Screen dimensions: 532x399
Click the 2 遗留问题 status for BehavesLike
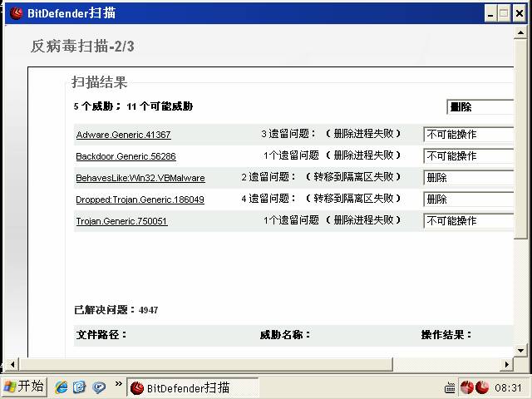tap(321, 177)
